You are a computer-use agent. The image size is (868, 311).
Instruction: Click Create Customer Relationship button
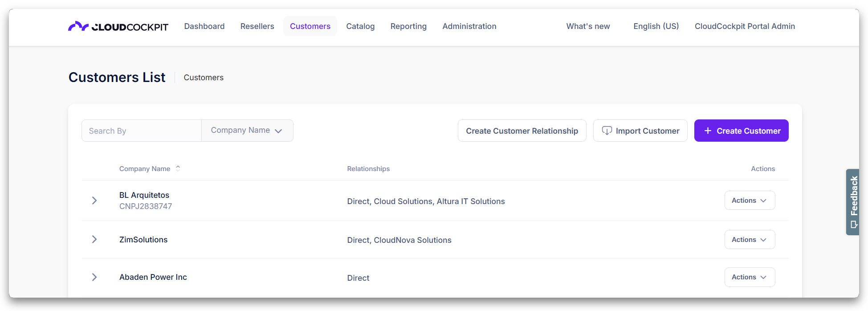[522, 131]
